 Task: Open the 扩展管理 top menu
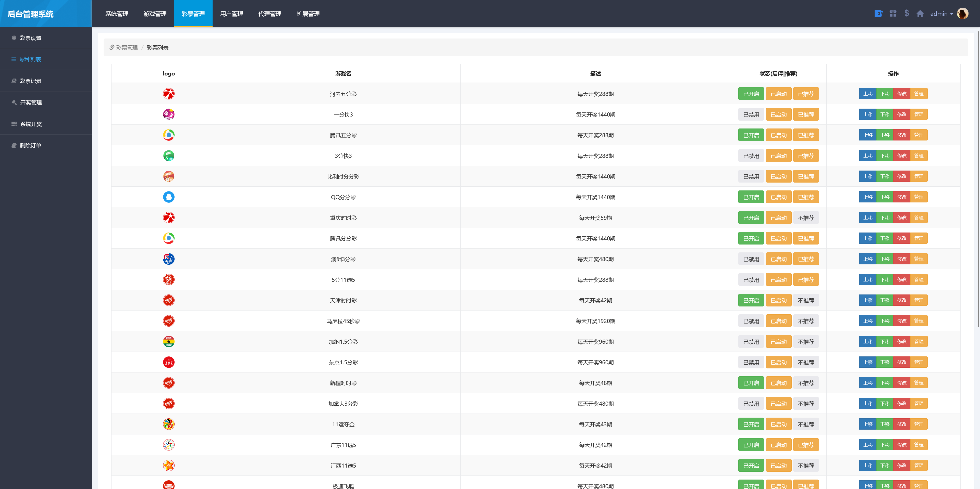308,14
